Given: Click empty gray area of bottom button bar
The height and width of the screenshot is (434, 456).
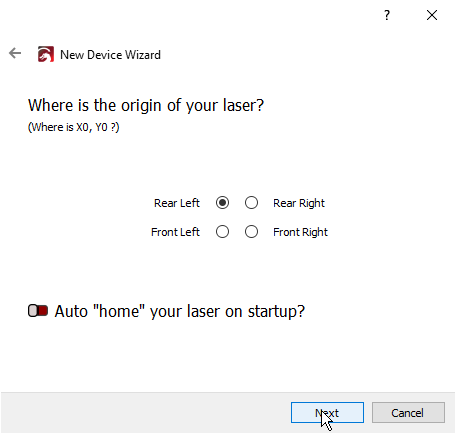Looking at the screenshot, I should pos(143,413).
